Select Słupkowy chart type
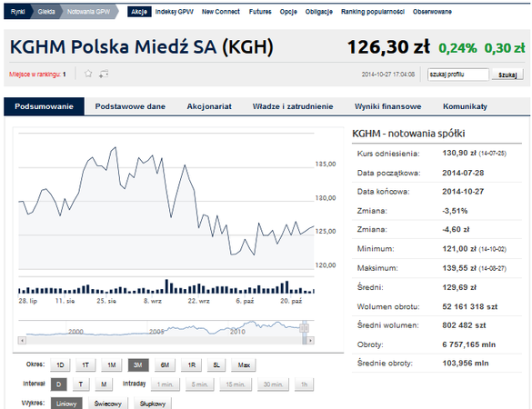This screenshot has height=409, width=532. [153, 404]
